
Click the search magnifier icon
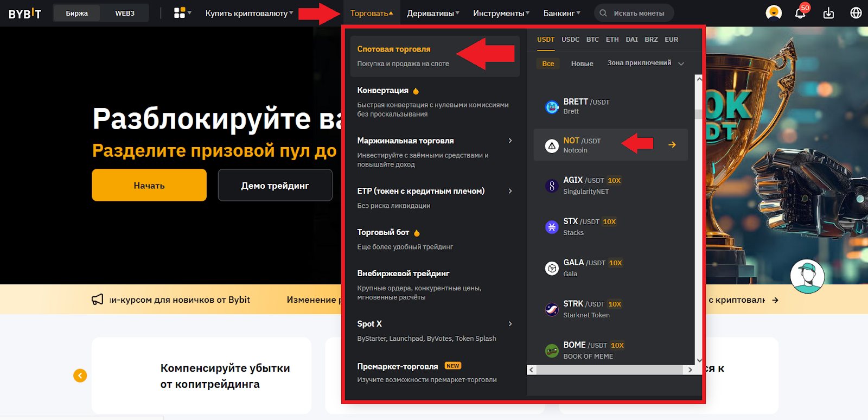coord(603,13)
